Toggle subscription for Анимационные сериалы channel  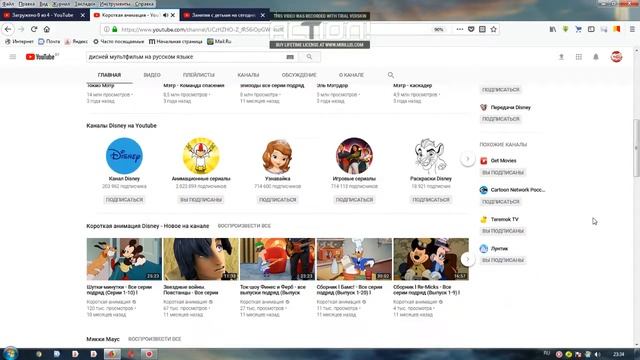pyautogui.click(x=201, y=200)
